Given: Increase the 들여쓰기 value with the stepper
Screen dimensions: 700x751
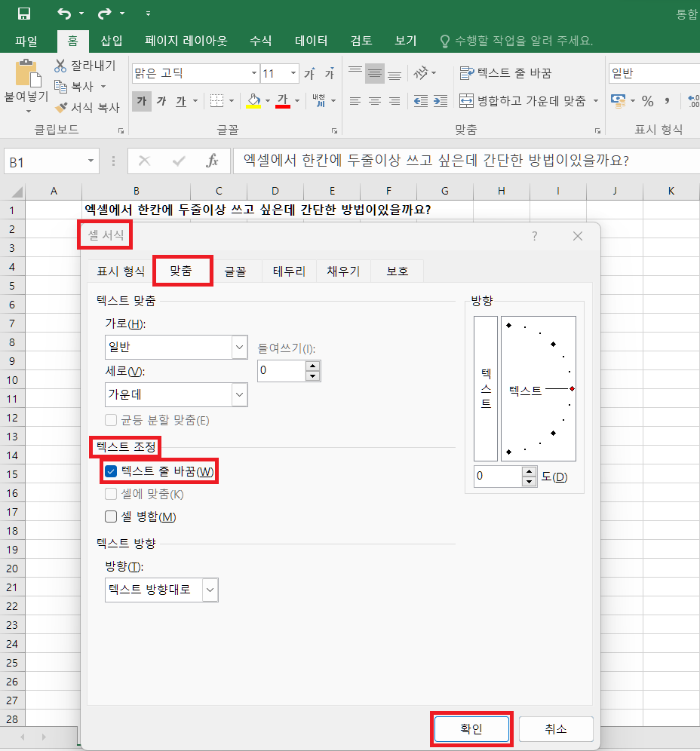Looking at the screenshot, I should [x=314, y=366].
